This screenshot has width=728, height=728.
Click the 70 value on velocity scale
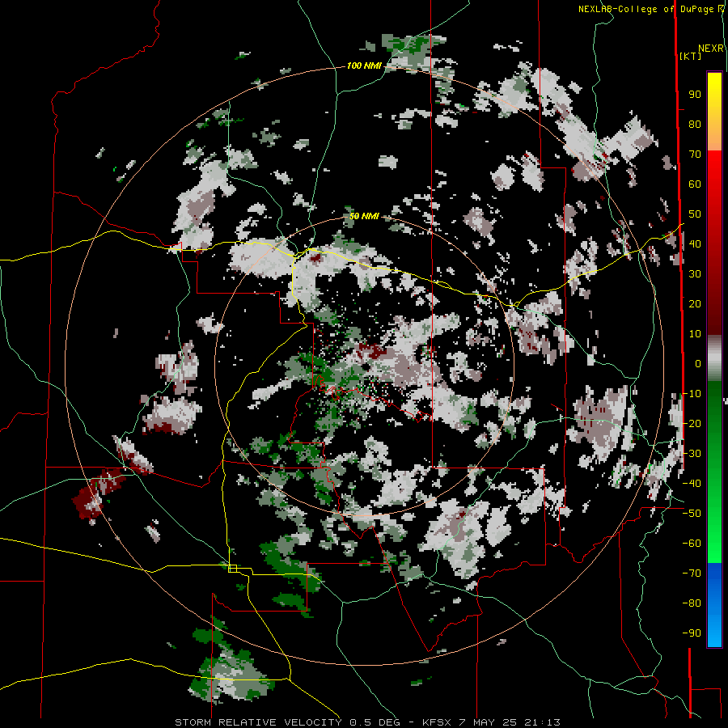695,154
